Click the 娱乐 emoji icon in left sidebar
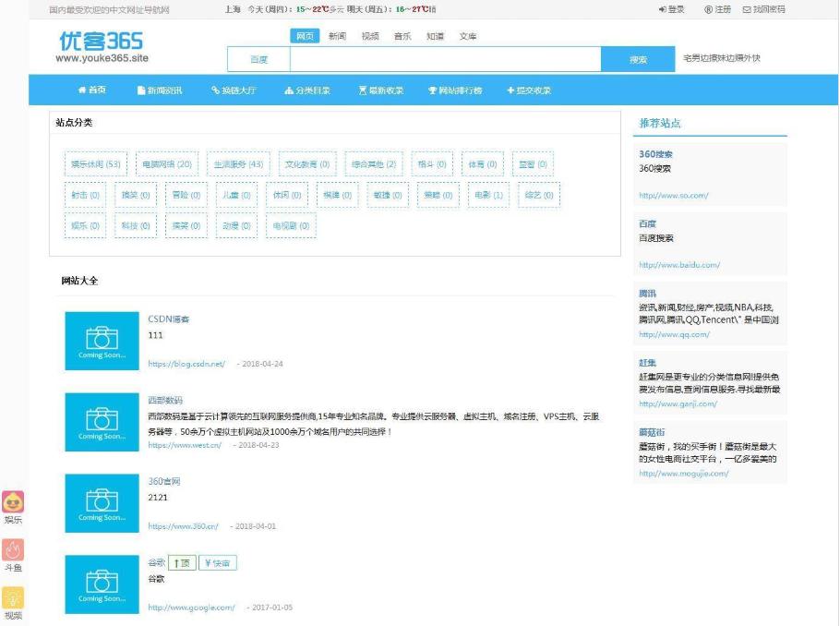The height and width of the screenshot is (626, 840). (13, 502)
